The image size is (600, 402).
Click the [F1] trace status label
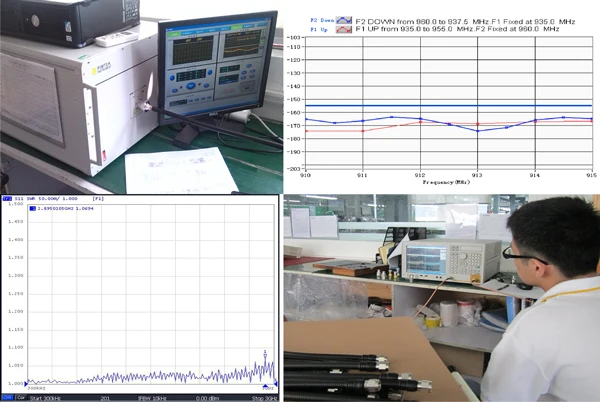point(100,199)
